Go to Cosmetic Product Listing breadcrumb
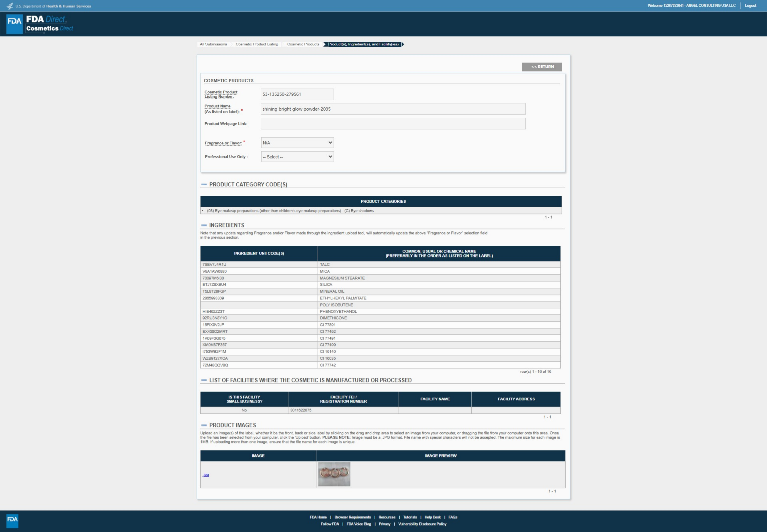Image resolution: width=767 pixels, height=532 pixels. pos(256,44)
